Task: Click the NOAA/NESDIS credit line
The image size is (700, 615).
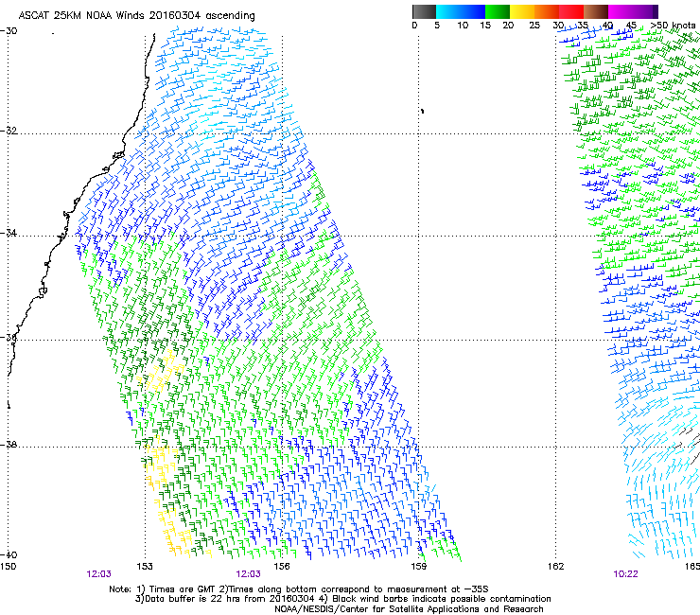Action: [409, 609]
